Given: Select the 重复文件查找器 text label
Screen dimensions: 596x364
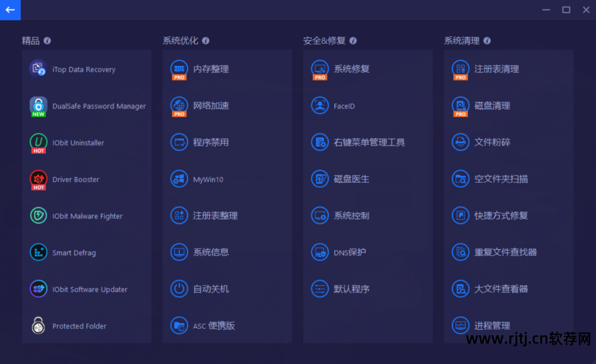Looking at the screenshot, I should (505, 252).
